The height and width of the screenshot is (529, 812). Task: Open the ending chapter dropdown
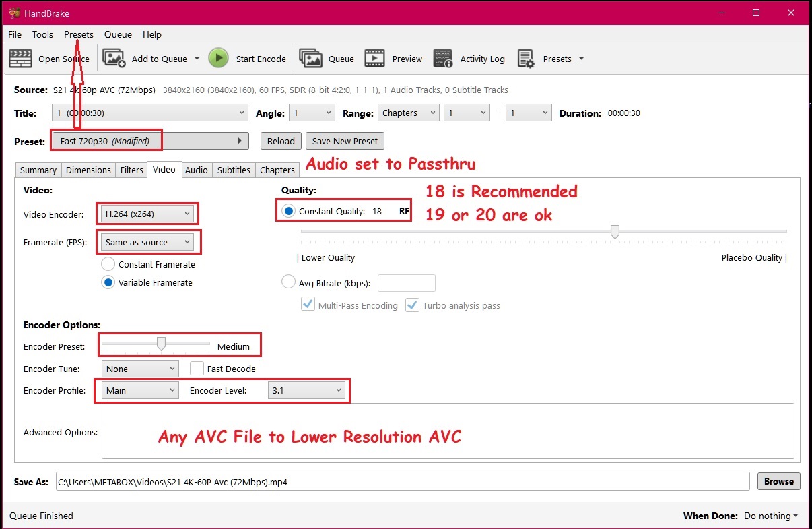(529, 113)
